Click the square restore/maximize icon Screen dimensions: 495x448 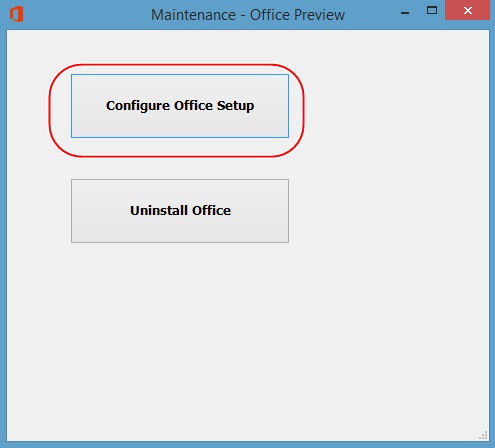tap(432, 11)
